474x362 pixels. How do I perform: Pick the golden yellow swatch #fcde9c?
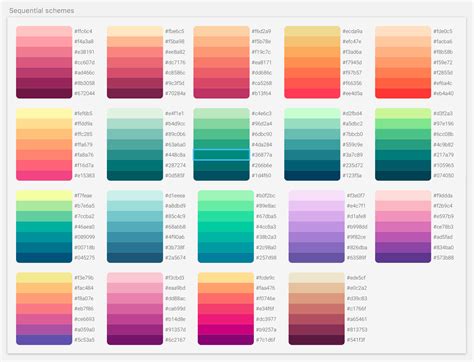coord(226,278)
